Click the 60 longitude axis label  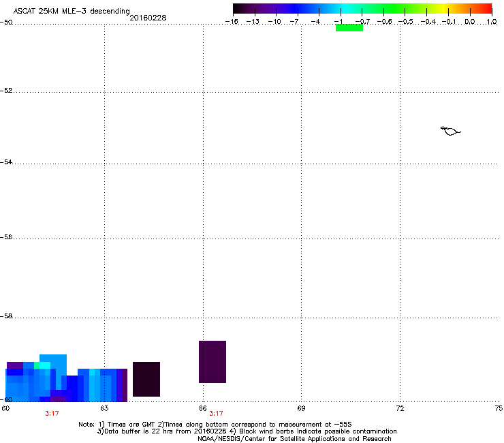(5, 408)
